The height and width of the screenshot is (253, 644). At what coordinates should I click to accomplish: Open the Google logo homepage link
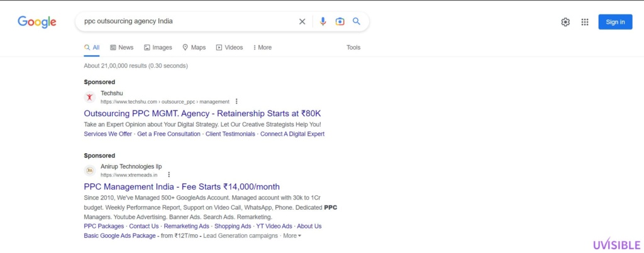tap(36, 22)
